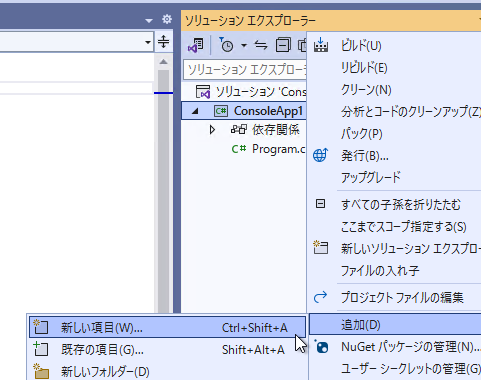Click the collapse icon beside すべての子孫を折りたたむ
Viewport: 481px width, 380px height.
[320, 204]
